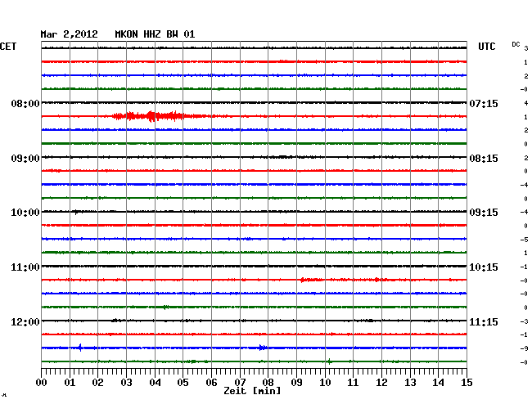This screenshot has width=532, height=404.
Task: Select the DC value -9
Action: point(525,348)
